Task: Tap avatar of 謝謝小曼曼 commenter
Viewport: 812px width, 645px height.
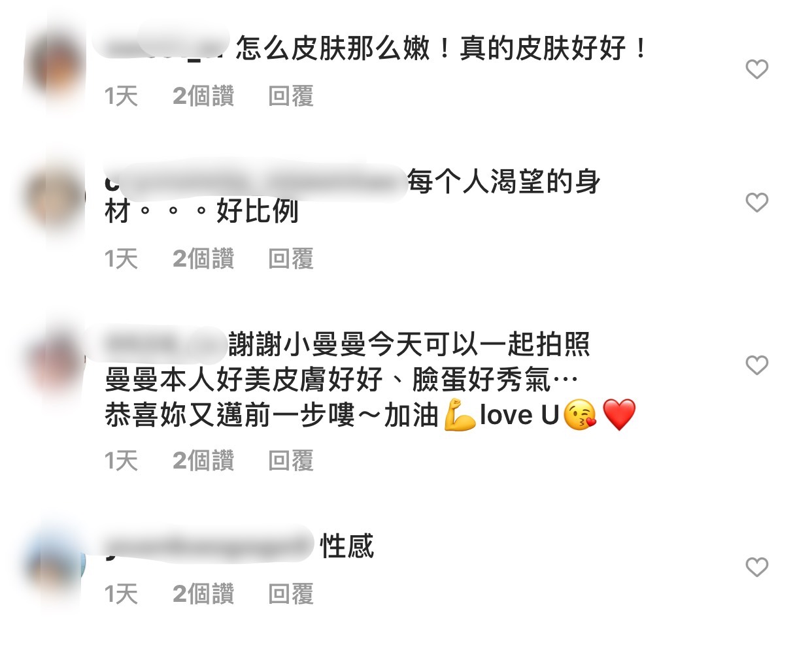Action: coord(55,361)
